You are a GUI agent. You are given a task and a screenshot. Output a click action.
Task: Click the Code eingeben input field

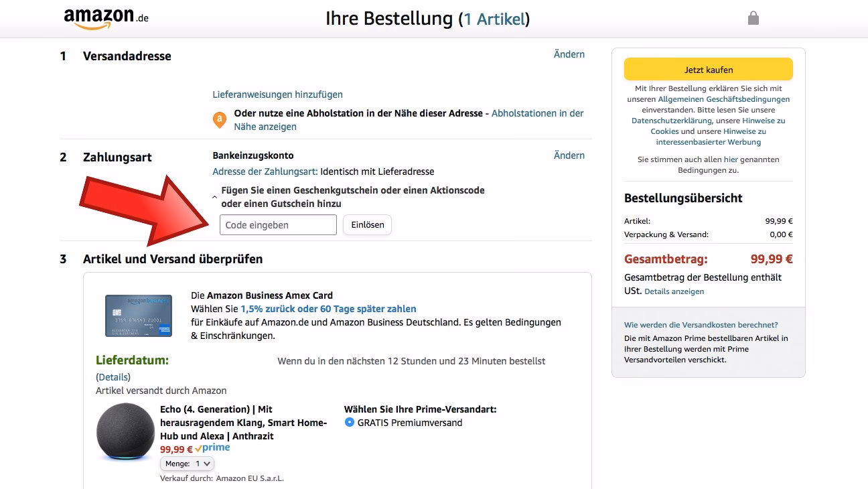click(x=278, y=224)
